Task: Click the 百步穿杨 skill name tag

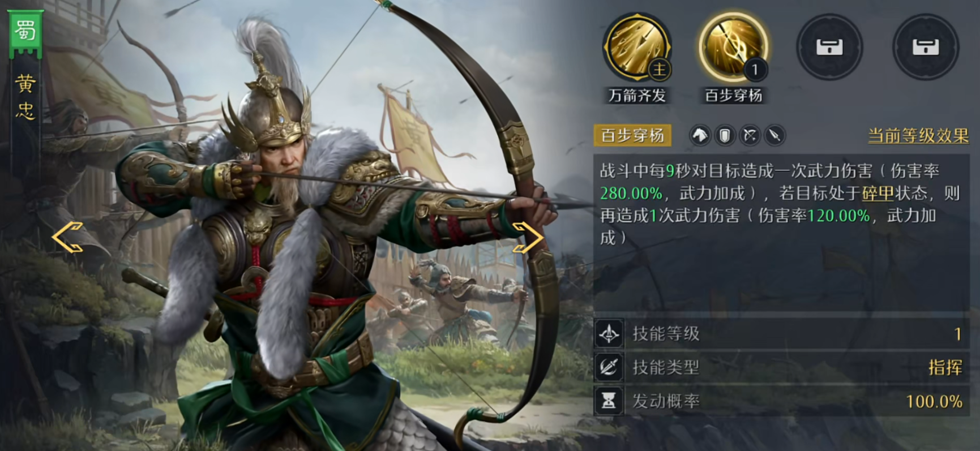Action: pyautogui.click(x=632, y=135)
